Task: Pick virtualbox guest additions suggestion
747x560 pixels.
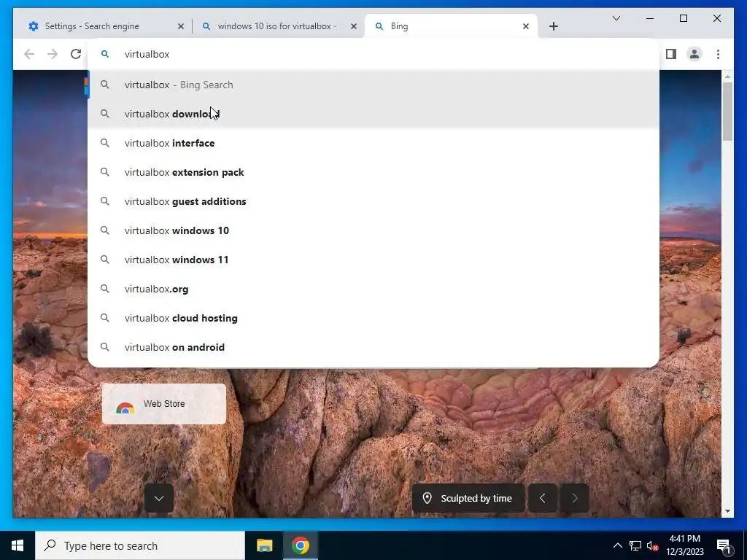Action: click(373, 201)
